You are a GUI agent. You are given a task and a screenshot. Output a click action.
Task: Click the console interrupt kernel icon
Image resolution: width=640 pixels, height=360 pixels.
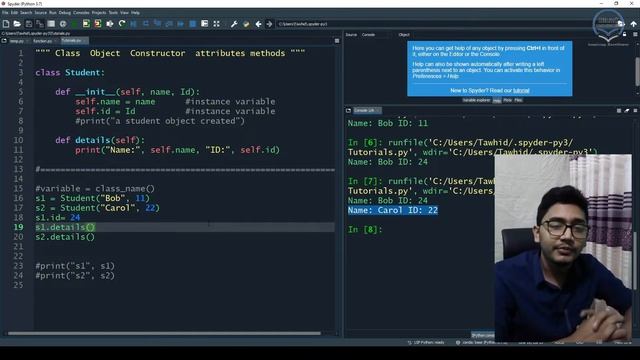(x=619, y=111)
